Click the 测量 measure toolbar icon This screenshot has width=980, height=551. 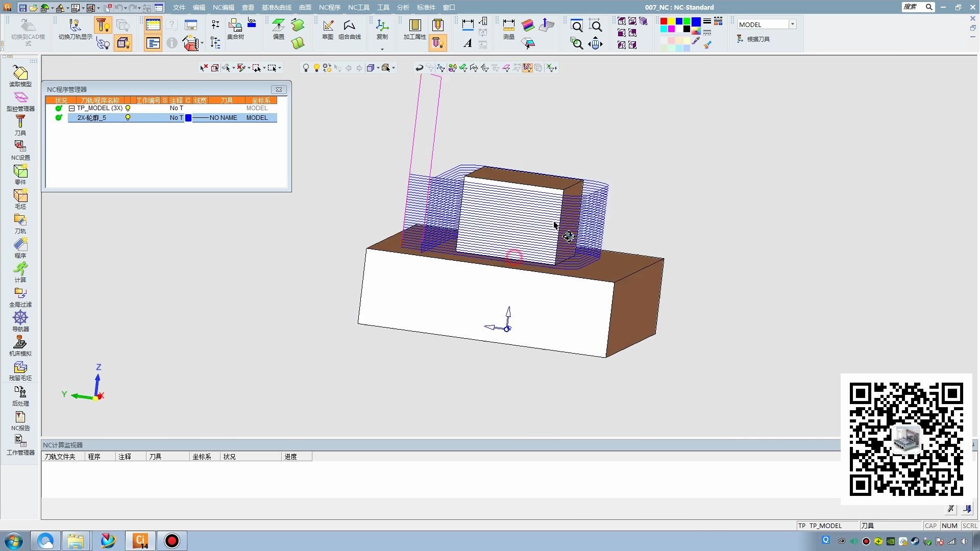(x=508, y=29)
